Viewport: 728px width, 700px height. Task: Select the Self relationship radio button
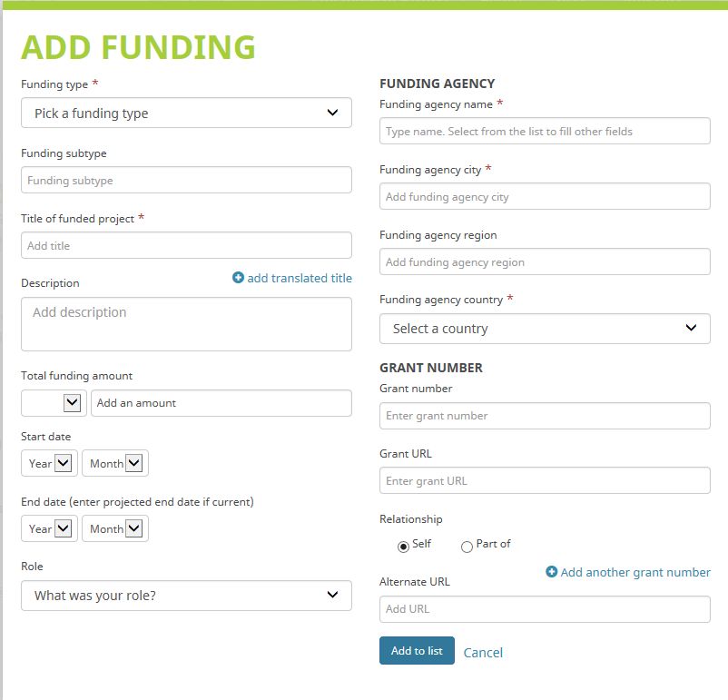click(x=403, y=546)
